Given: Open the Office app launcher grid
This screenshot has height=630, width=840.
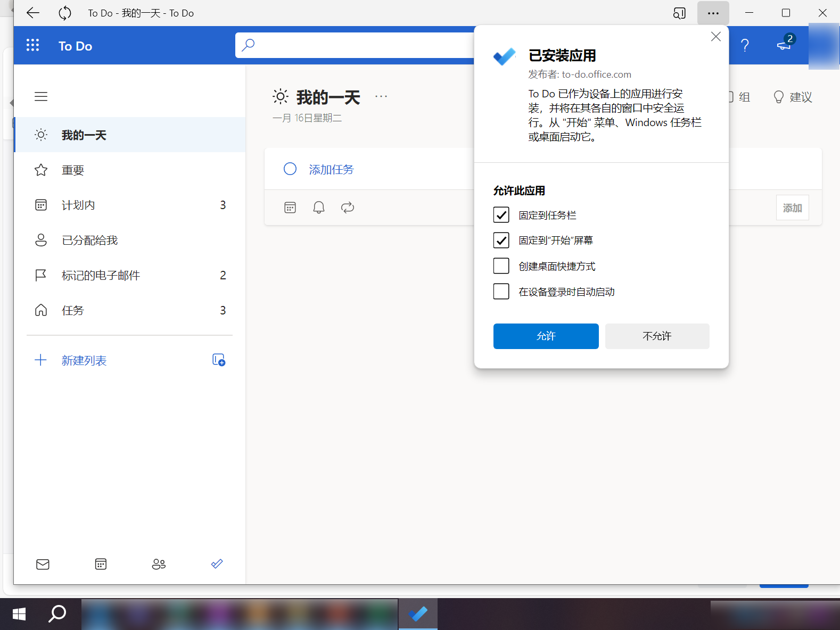Looking at the screenshot, I should point(33,46).
